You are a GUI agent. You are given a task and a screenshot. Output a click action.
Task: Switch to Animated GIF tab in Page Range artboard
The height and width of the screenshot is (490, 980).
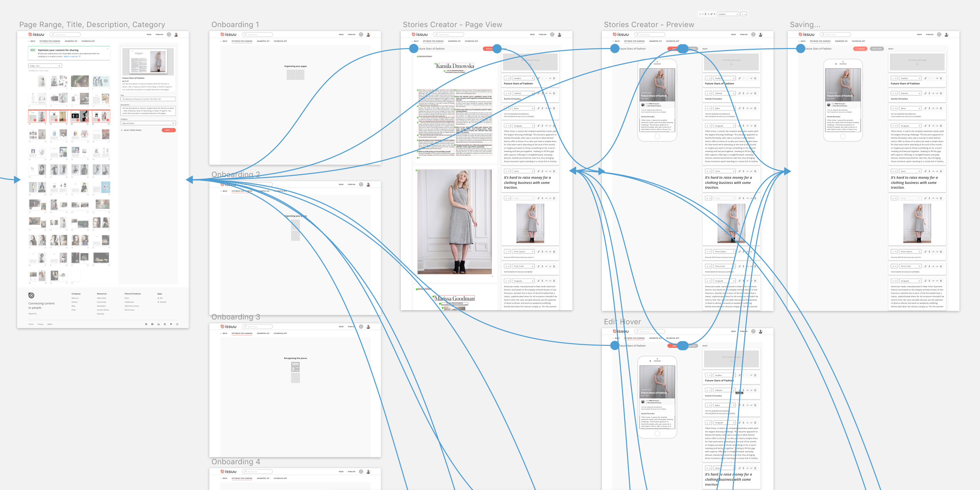click(x=71, y=41)
